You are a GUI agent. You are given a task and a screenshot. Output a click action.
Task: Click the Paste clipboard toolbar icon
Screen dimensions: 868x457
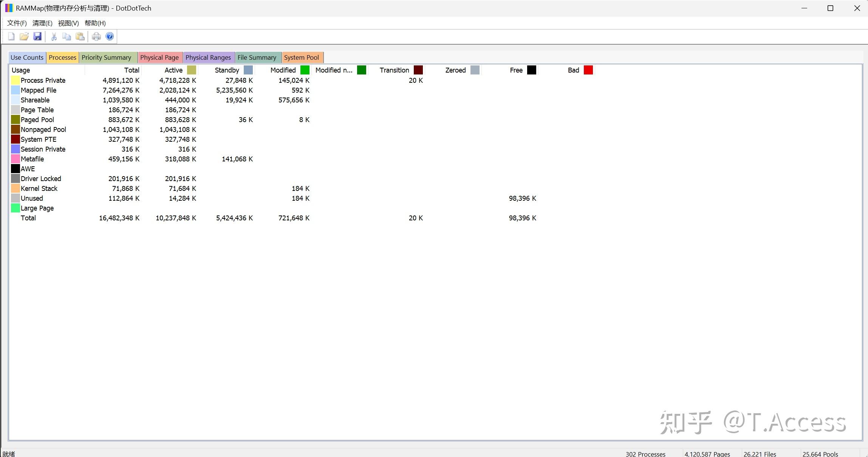click(x=80, y=36)
